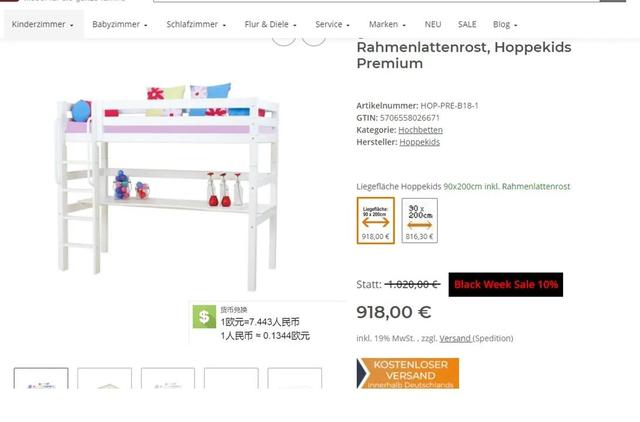Screen dimensions: 640x422
Task: Click the main loft bed product image
Action: (167, 186)
